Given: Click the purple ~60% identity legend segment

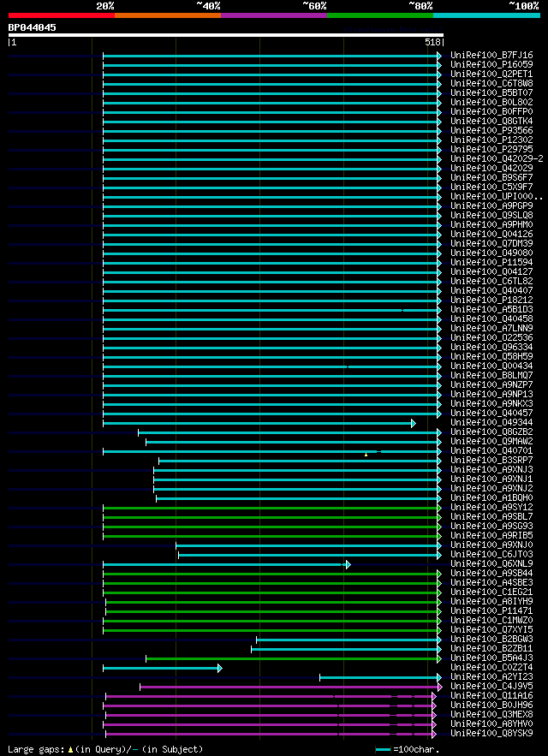Looking at the screenshot, I should tap(274, 15).
